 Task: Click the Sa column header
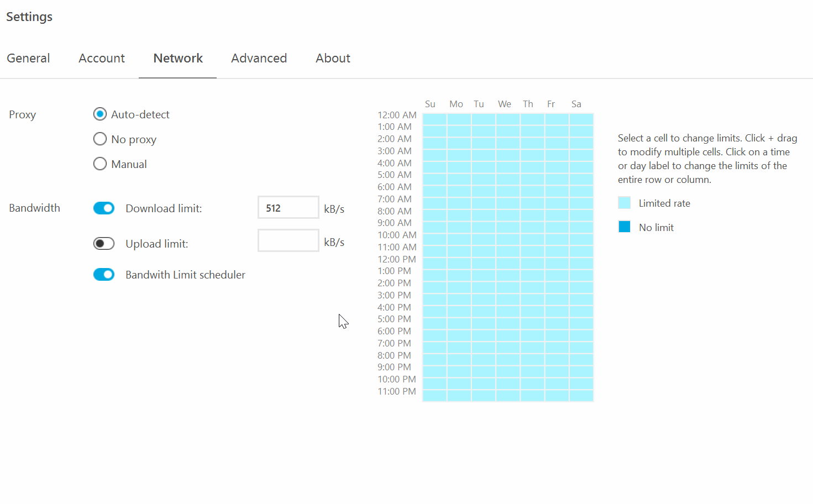pos(576,104)
